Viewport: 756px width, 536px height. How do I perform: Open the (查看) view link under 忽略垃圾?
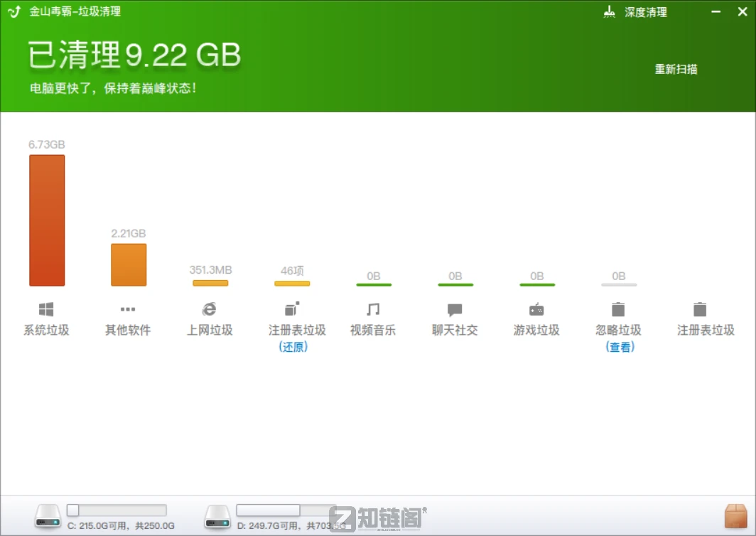(x=619, y=347)
